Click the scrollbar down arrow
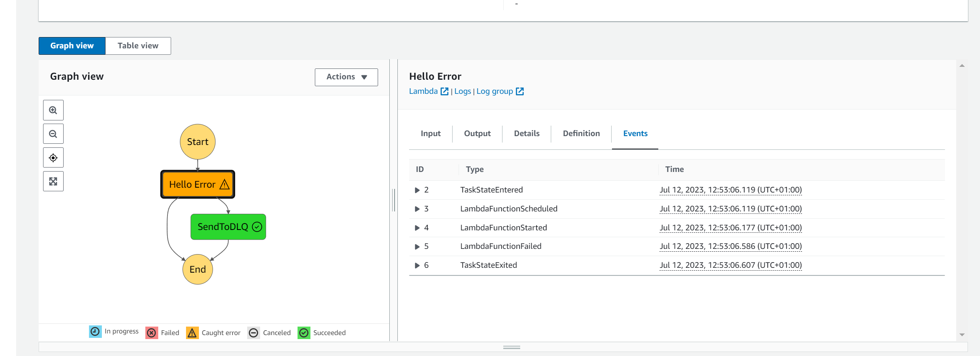980x356 pixels. coord(962,335)
